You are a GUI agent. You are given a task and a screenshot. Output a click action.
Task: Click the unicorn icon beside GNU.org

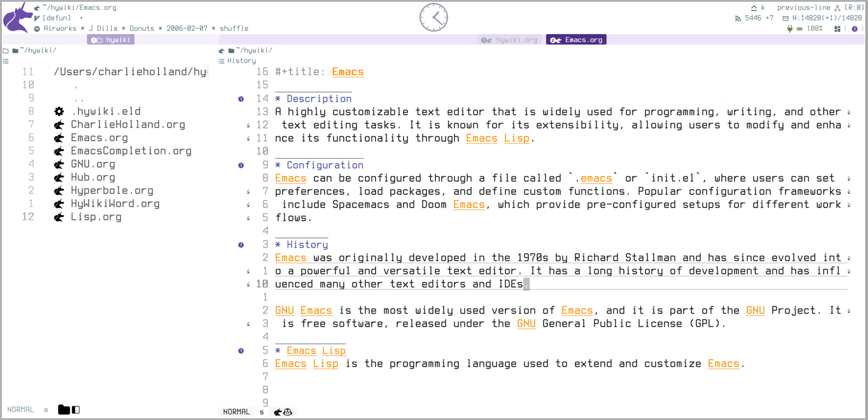[59, 164]
